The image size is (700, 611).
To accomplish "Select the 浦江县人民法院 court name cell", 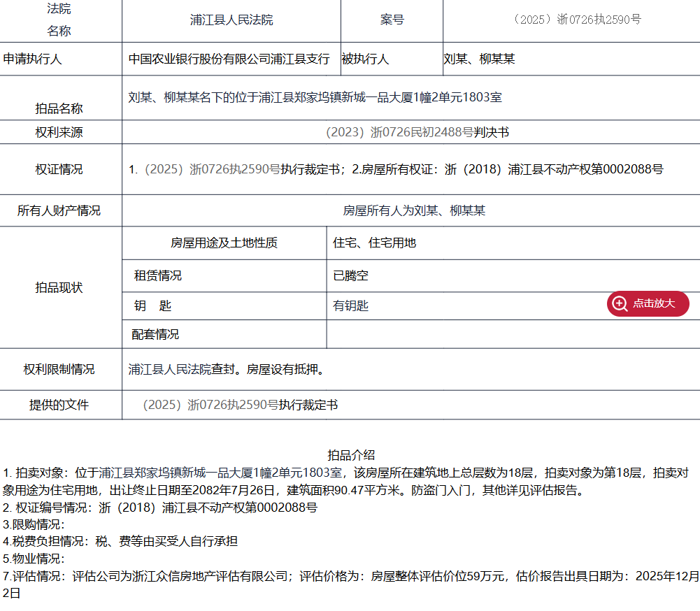I will (x=231, y=20).
